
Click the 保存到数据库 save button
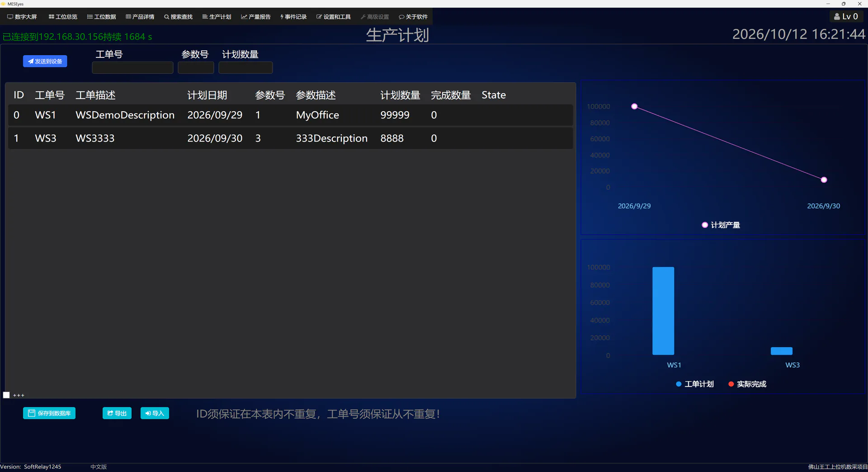[x=49, y=413]
